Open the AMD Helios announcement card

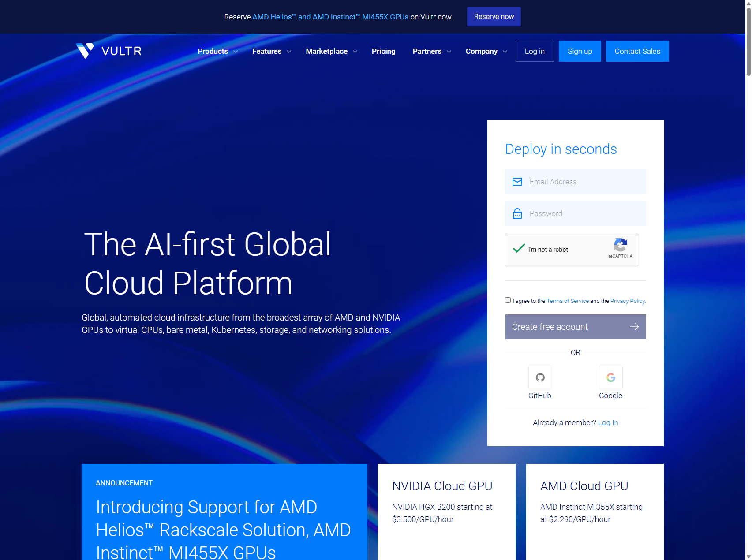(224, 512)
